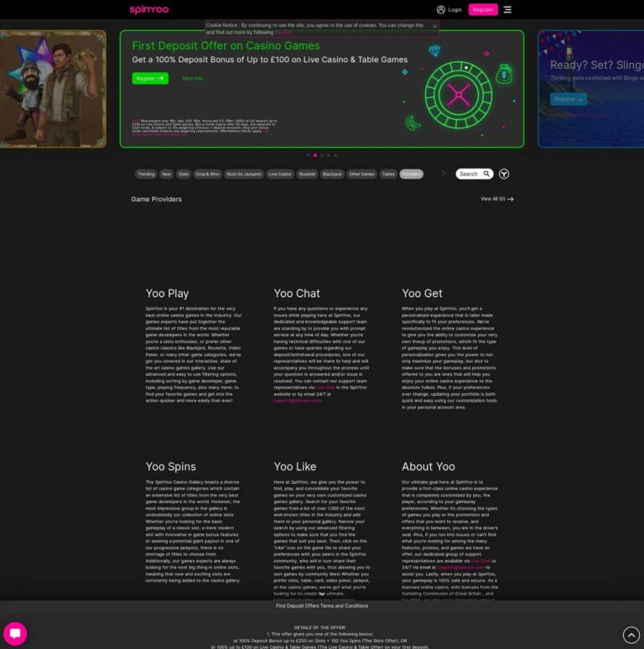
Task: Click View All game providers
Action: [496, 199]
